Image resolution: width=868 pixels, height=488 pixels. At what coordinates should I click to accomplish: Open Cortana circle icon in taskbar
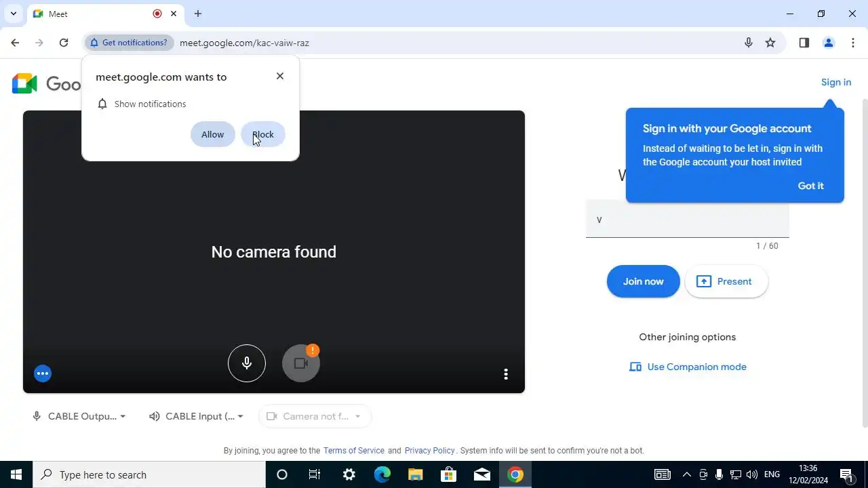pos(282,474)
